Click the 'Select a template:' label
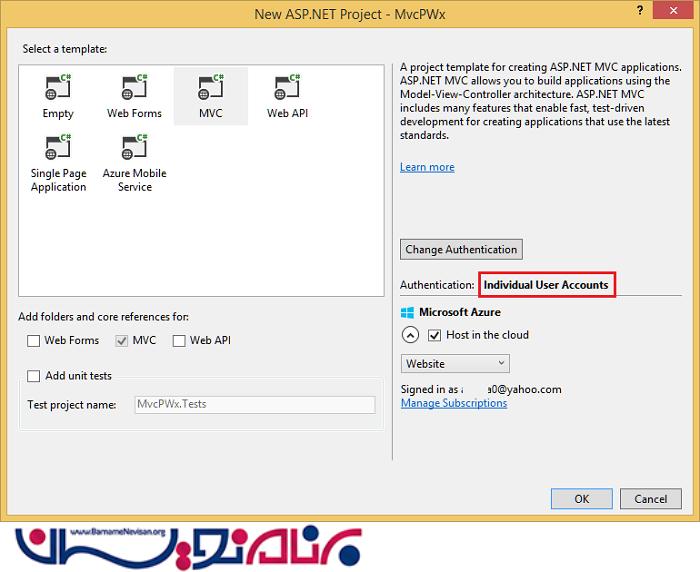Viewport: 700px width, 572px height. tap(65, 49)
